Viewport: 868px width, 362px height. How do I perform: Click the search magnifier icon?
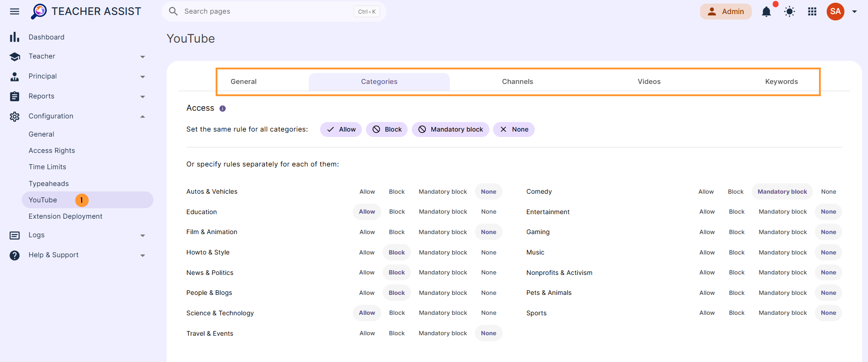173,11
